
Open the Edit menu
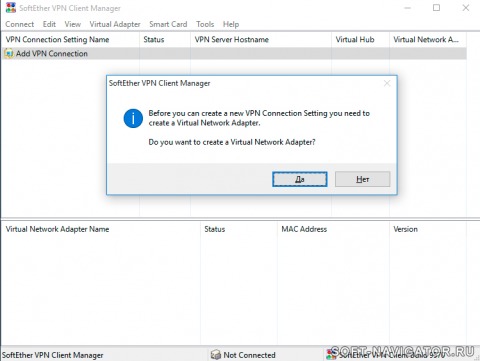pyautogui.click(x=49, y=24)
